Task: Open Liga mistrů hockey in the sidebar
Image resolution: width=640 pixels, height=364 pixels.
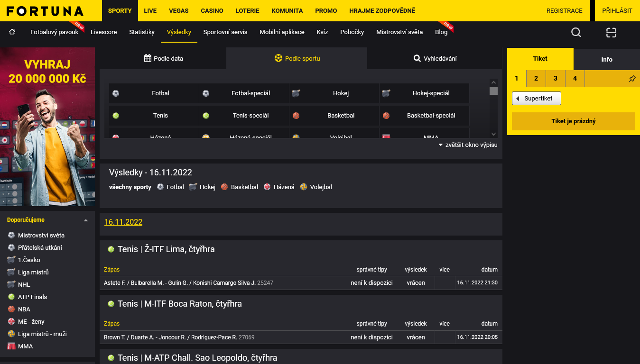Action: (x=28, y=273)
